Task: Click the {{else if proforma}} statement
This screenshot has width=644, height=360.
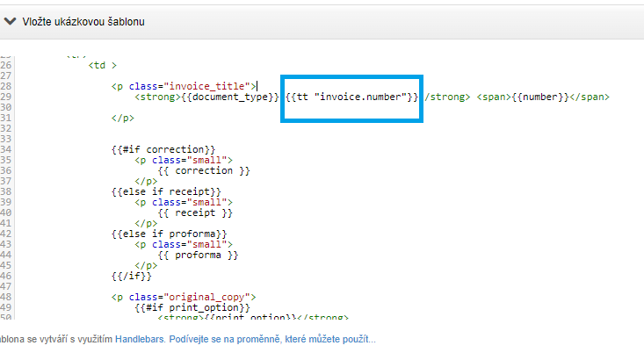Action: click(169, 234)
